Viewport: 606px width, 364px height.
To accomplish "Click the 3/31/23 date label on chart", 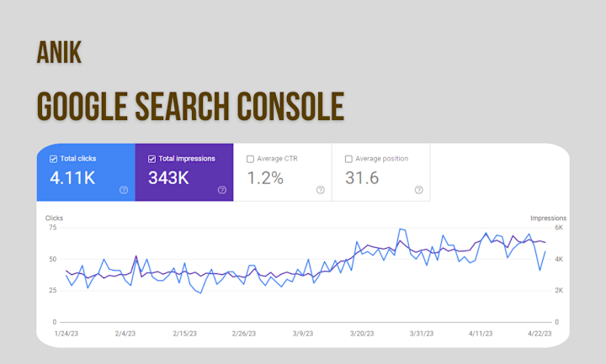I will click(422, 334).
